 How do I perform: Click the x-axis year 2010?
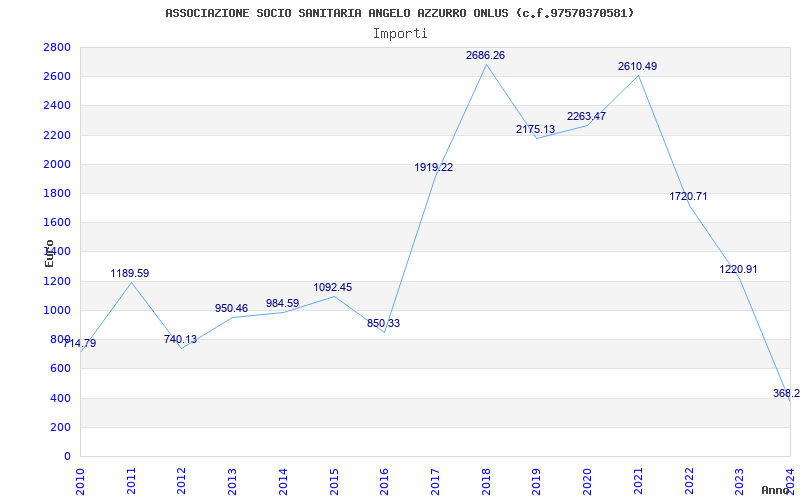(x=80, y=482)
